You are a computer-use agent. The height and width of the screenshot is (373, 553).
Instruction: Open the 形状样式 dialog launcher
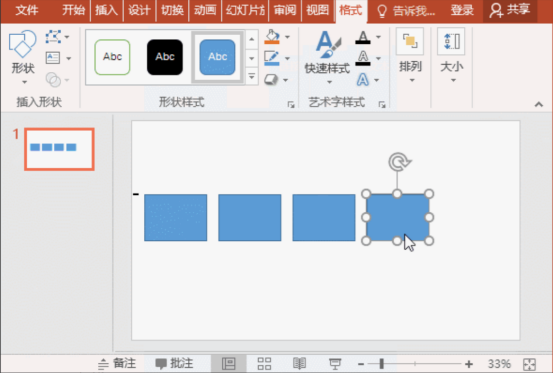coord(291,104)
